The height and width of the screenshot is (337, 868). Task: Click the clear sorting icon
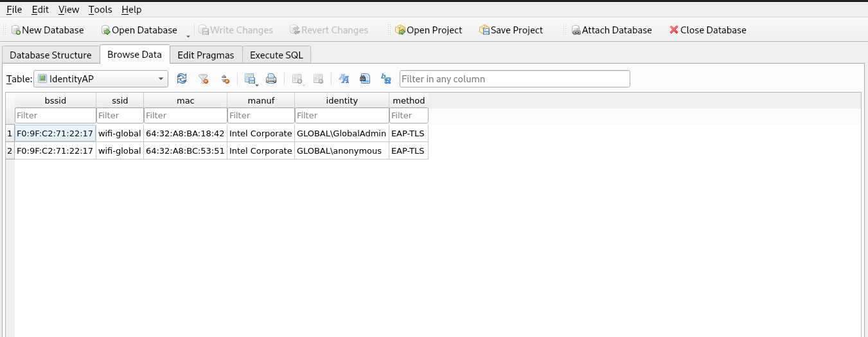pos(225,79)
